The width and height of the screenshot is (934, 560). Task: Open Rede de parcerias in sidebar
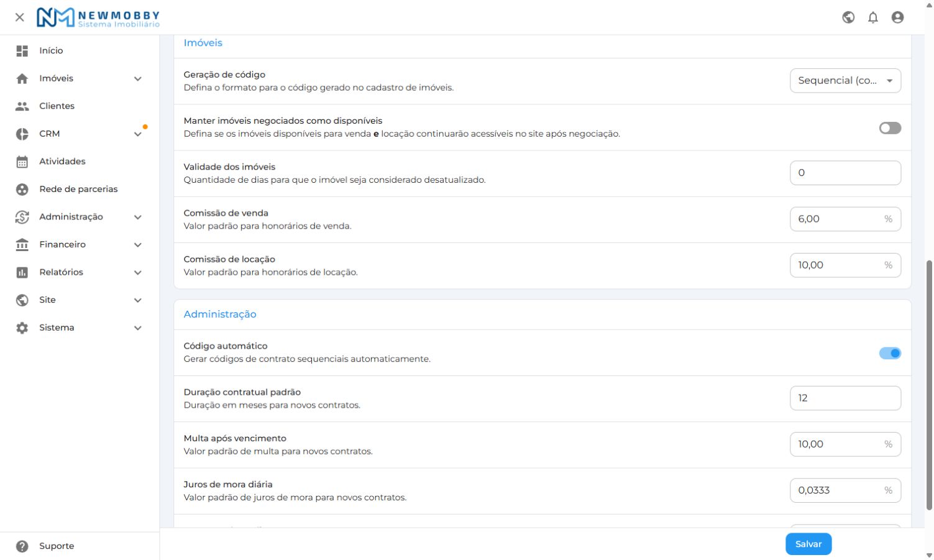pos(80,190)
